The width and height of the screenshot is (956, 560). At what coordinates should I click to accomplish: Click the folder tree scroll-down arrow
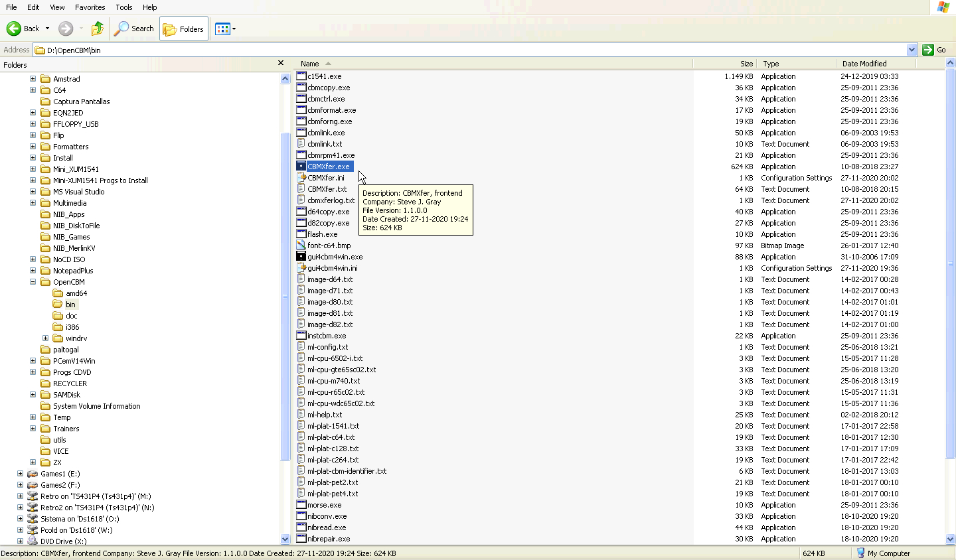pyautogui.click(x=285, y=539)
